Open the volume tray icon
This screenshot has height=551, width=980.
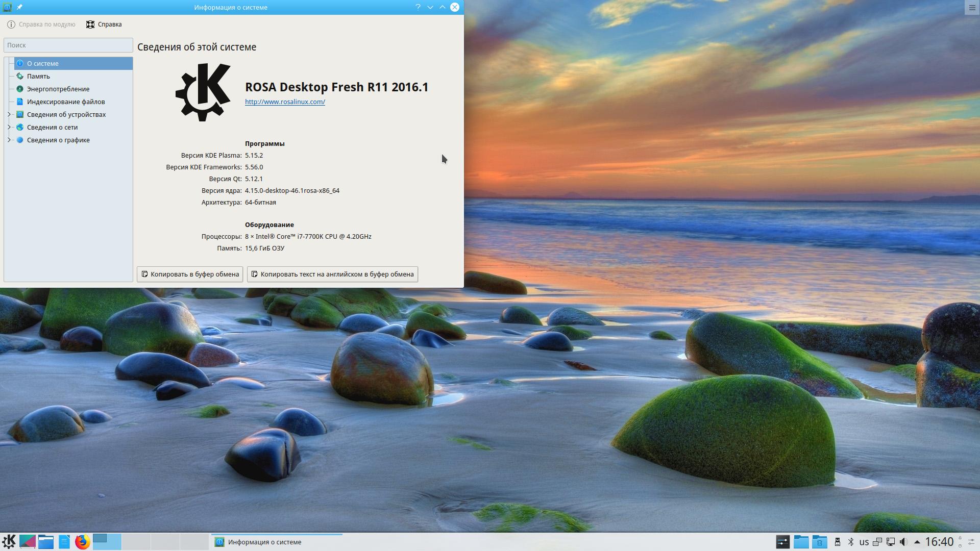(903, 542)
